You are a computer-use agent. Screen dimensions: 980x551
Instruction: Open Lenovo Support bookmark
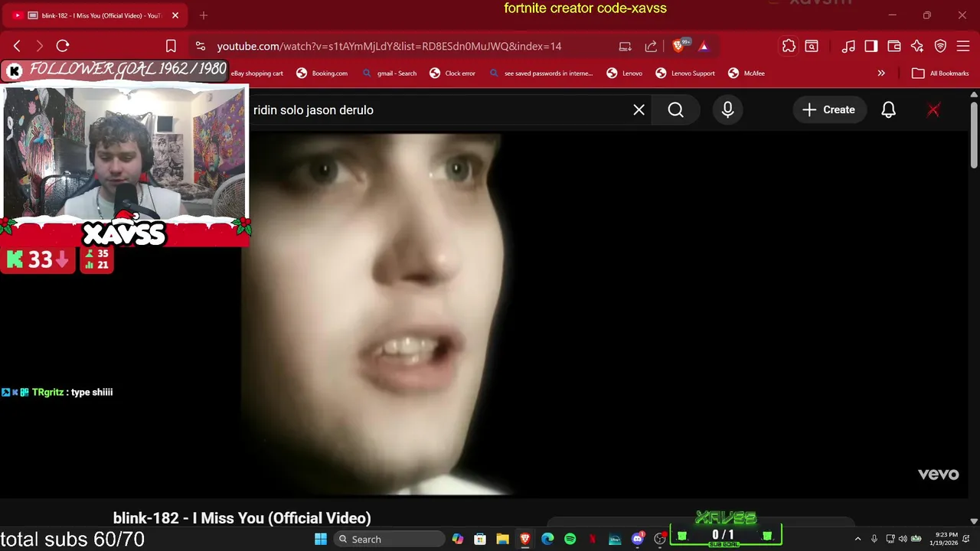685,73
